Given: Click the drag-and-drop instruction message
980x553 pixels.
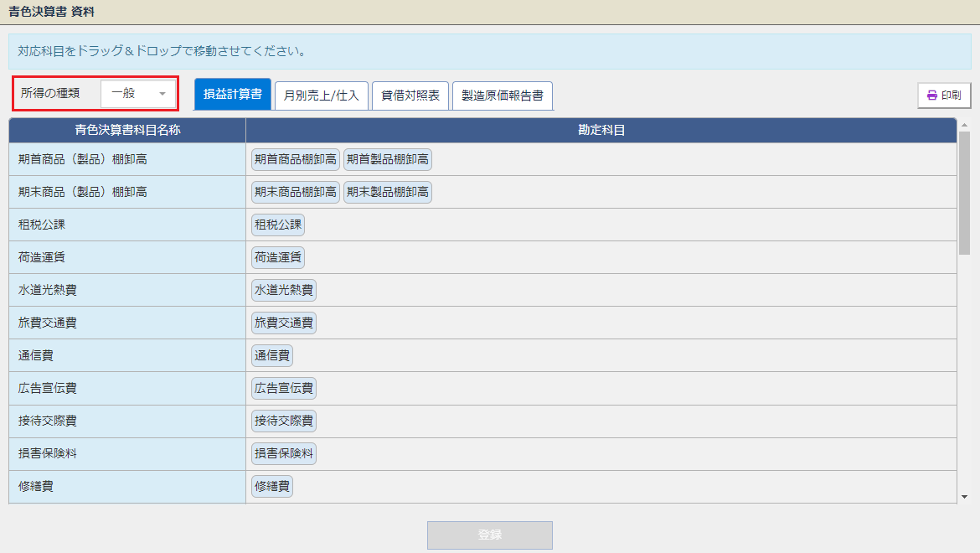Looking at the screenshot, I should (x=162, y=51).
